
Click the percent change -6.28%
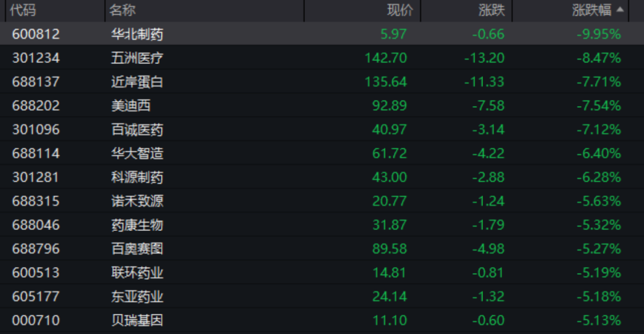[x=599, y=177]
